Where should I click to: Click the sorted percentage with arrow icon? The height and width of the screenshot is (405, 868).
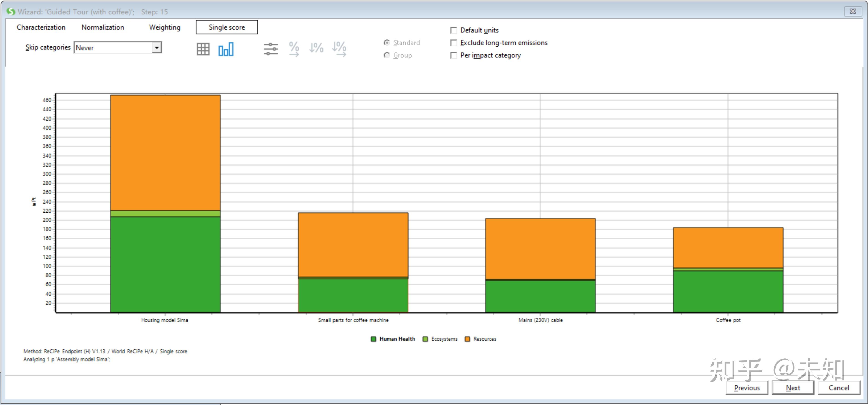pyautogui.click(x=339, y=49)
